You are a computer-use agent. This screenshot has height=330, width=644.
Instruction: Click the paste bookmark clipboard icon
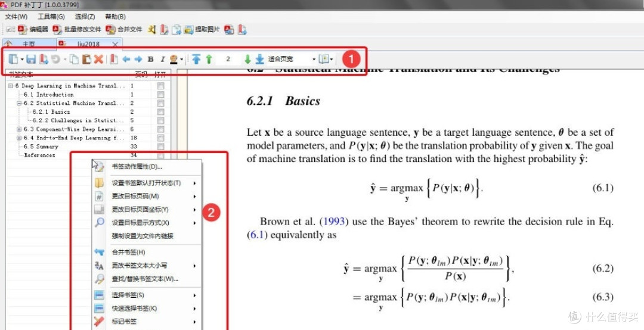(x=86, y=59)
